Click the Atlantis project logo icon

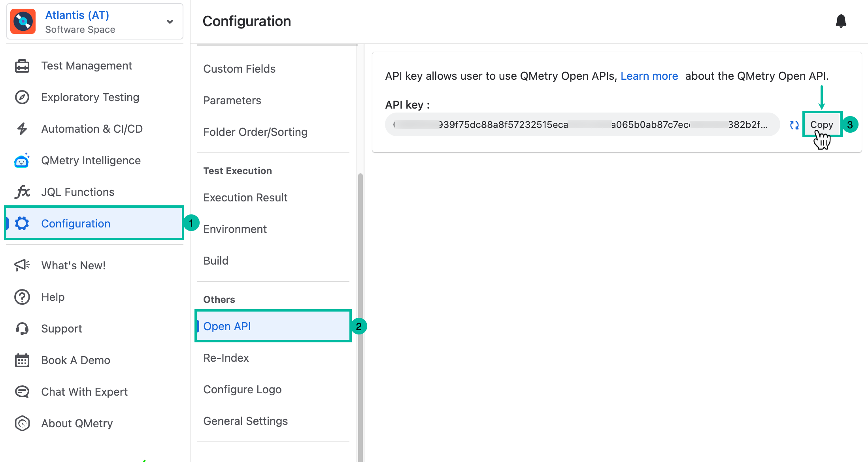pyautogui.click(x=23, y=21)
